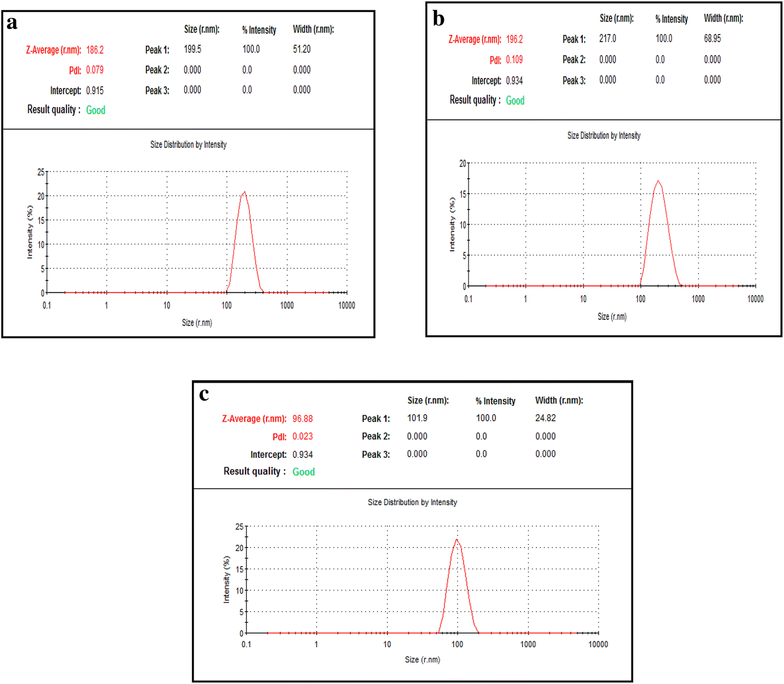Click Peak 1 intensity 100.0 in panel c
Screen dimensions: 784x684
(x=486, y=419)
